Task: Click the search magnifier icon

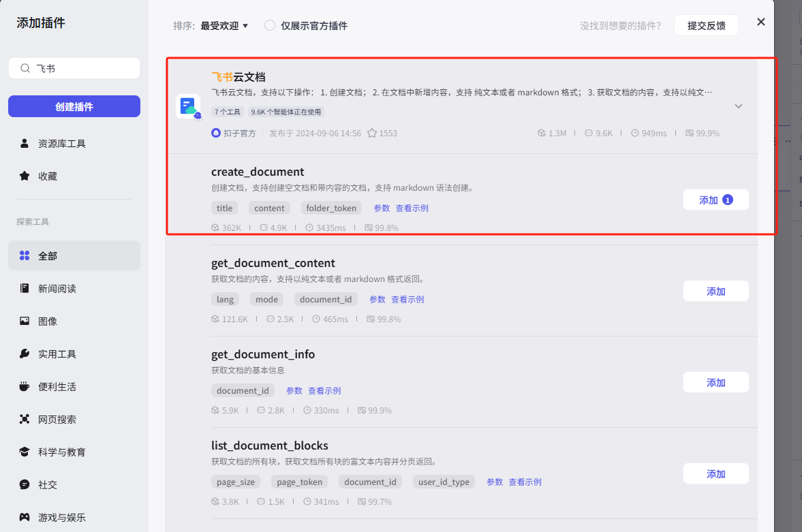Action: click(x=25, y=68)
